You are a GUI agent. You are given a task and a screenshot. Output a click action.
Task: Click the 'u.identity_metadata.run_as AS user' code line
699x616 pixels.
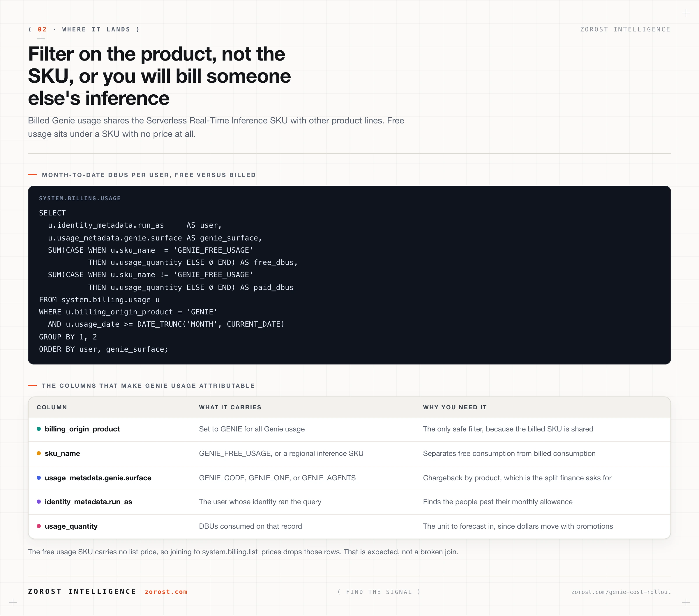point(135,225)
